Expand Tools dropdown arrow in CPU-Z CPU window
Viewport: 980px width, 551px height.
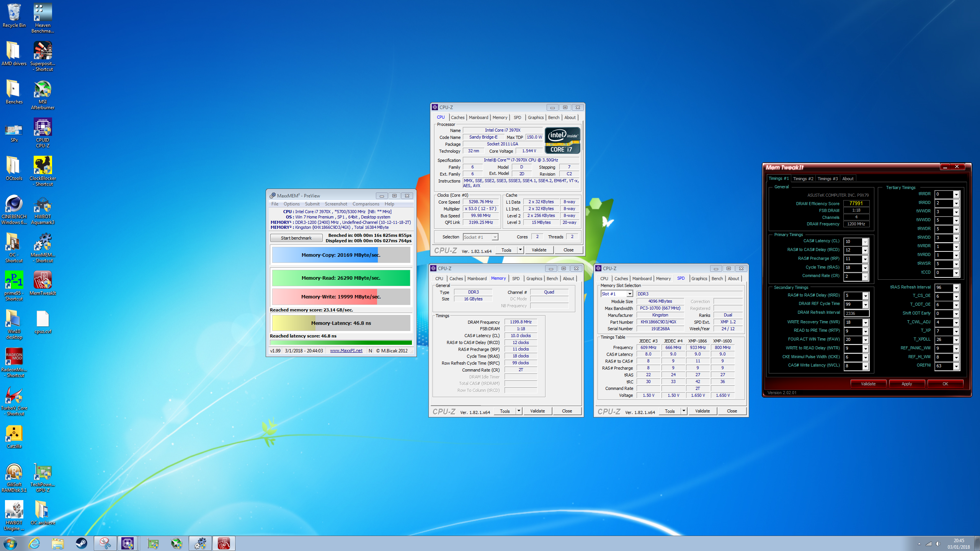point(520,250)
